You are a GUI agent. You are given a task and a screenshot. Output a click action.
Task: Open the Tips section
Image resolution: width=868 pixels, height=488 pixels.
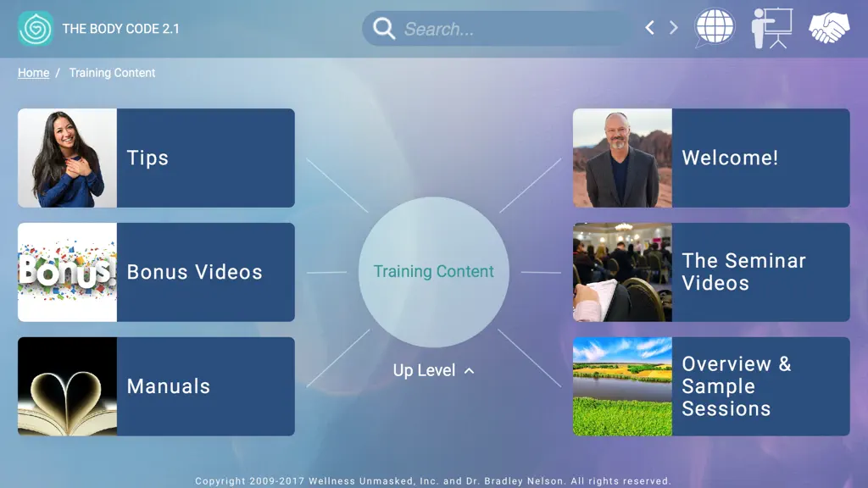pyautogui.click(x=156, y=158)
